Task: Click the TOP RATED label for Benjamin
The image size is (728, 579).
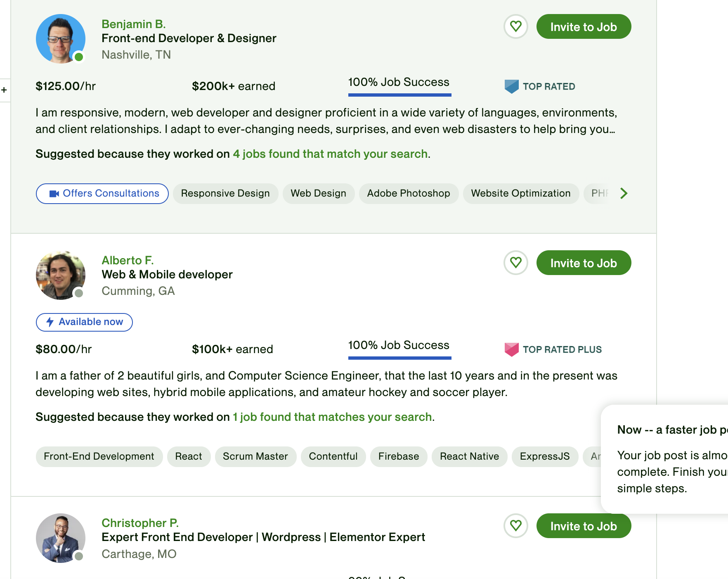Action: point(549,86)
